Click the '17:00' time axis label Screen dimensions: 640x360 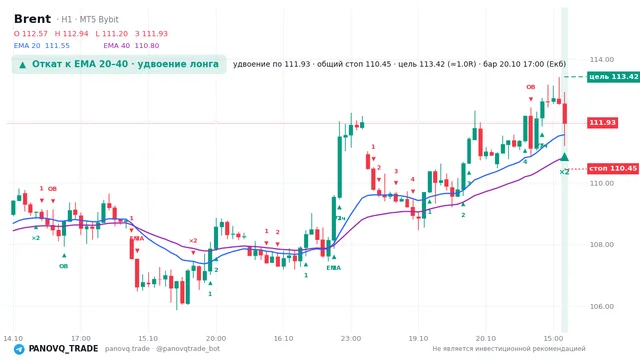click(81, 339)
